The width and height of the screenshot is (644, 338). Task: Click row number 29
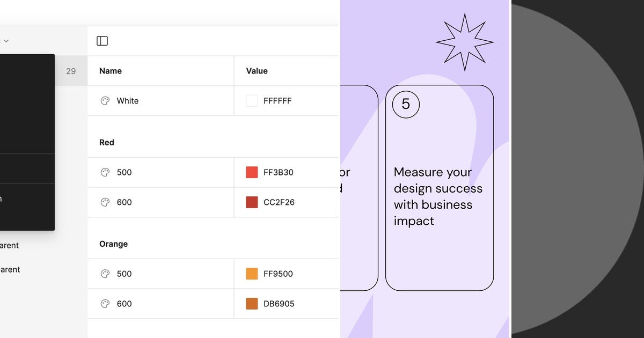click(71, 70)
